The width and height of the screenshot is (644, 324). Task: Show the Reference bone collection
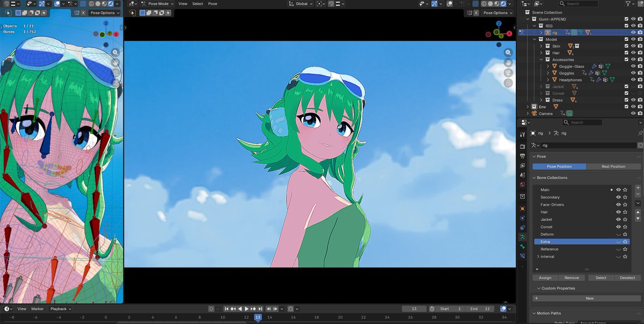[618, 249]
